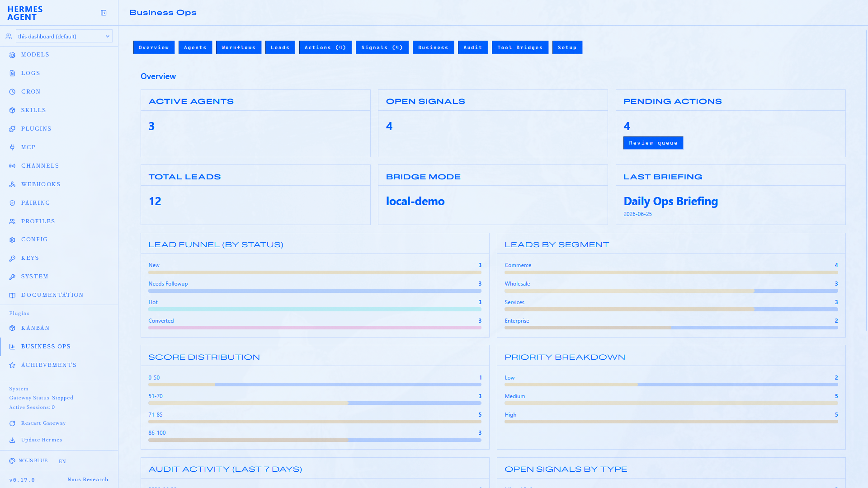Open the Workflows tab
868x488 pixels.
coord(239,47)
